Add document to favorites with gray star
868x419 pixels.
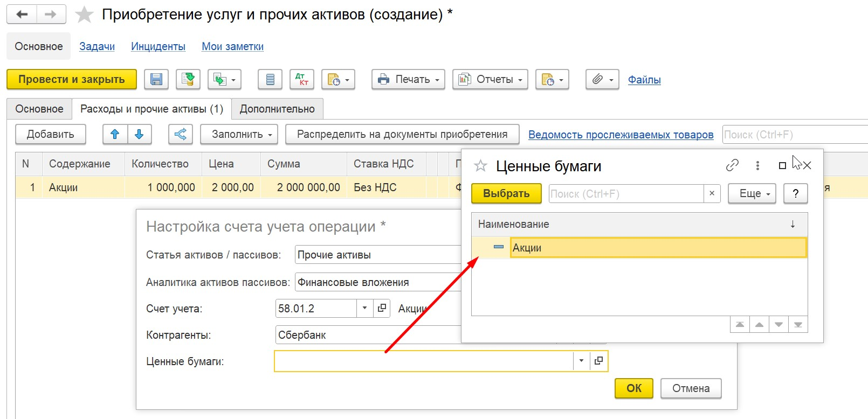click(x=84, y=15)
